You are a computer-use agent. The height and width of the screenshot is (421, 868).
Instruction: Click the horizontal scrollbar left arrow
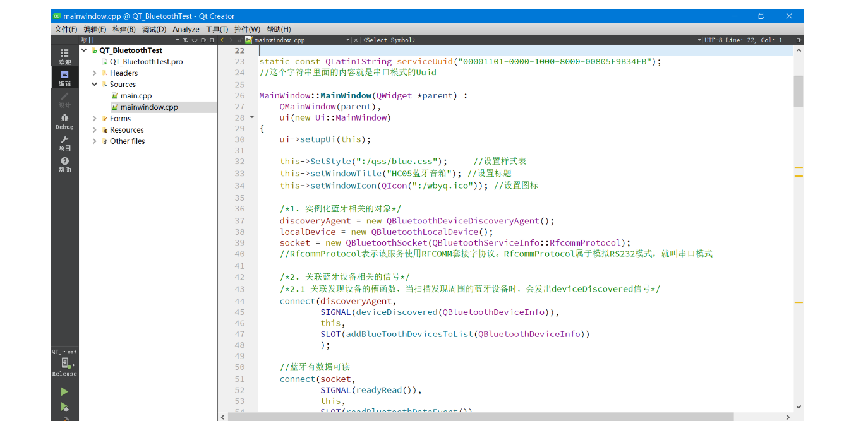tap(222, 417)
